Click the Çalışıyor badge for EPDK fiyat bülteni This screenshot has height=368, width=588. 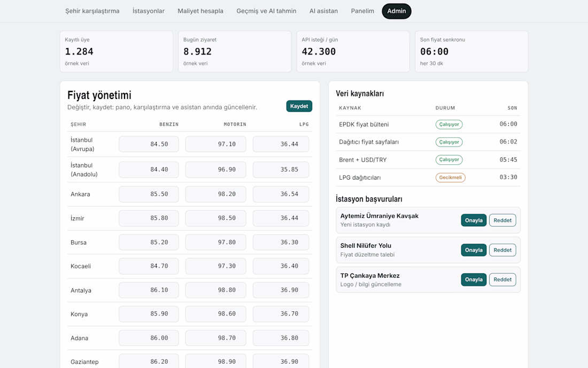click(449, 124)
